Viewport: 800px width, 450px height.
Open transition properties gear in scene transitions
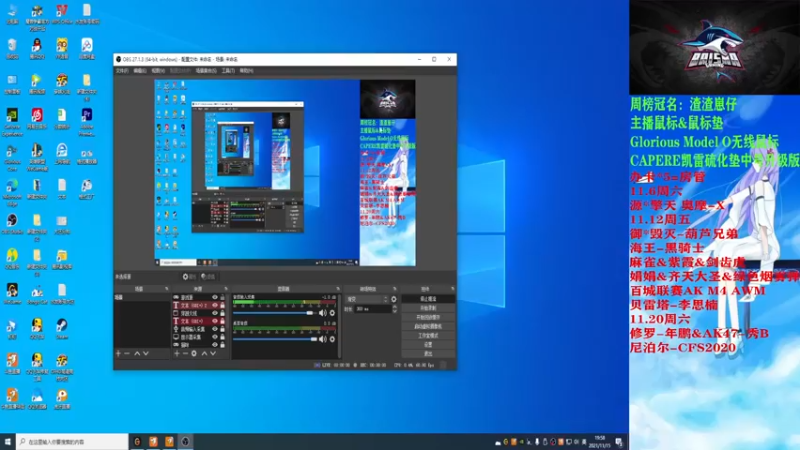click(394, 299)
